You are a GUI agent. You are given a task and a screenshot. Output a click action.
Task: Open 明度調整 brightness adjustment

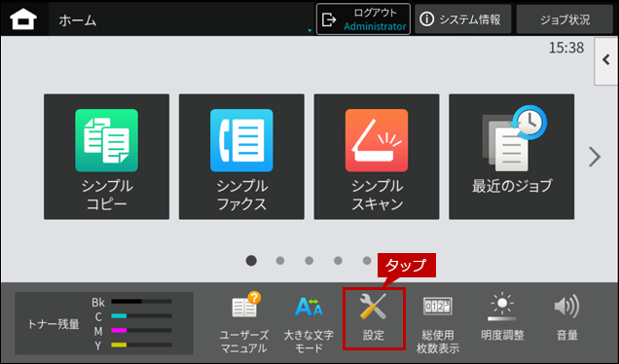point(502,317)
